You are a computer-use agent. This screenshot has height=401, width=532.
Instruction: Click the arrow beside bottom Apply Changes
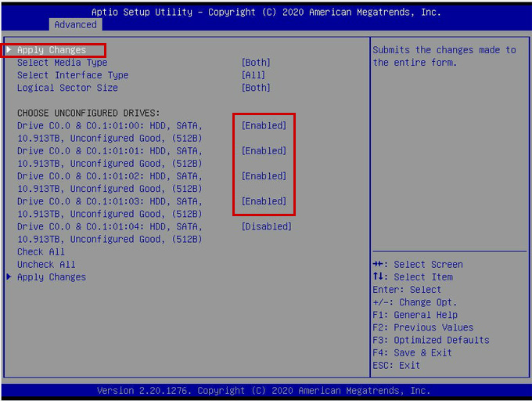pyautogui.click(x=9, y=277)
